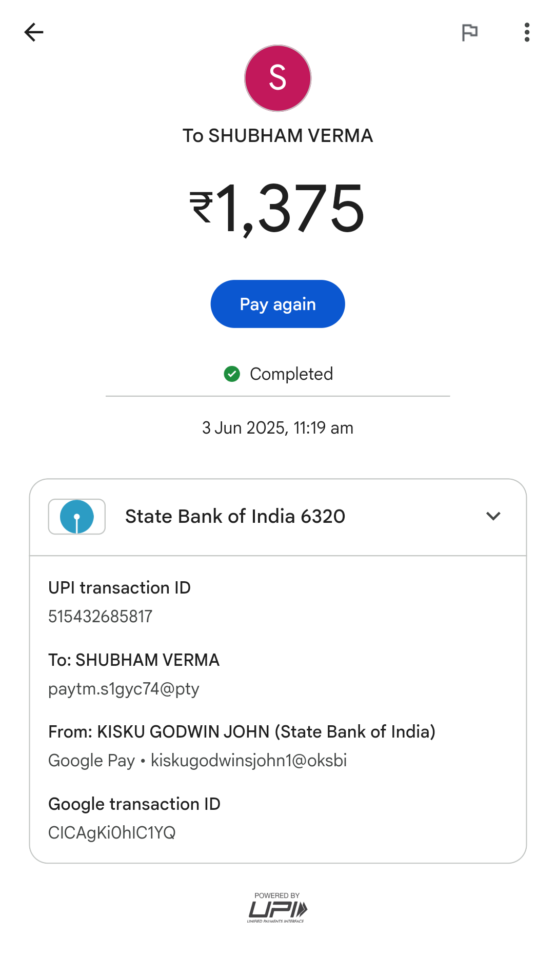Click the Completed status label
This screenshot has height=980, width=556.
(x=291, y=374)
